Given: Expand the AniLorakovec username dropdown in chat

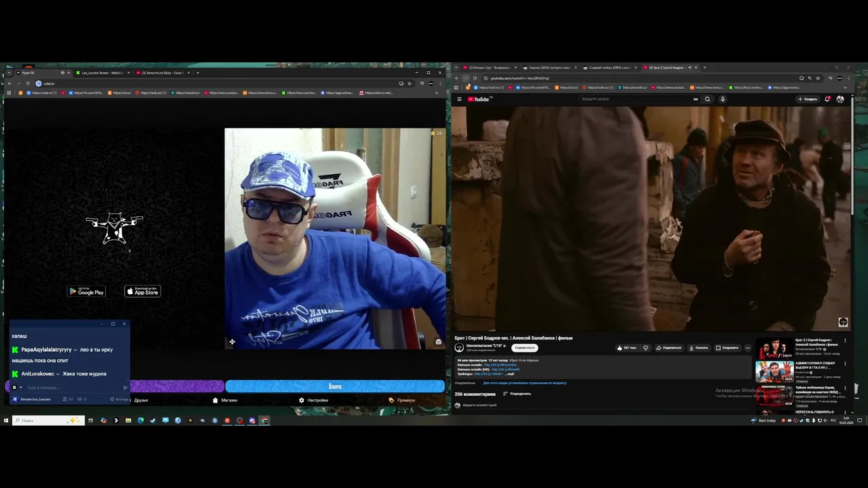Looking at the screenshot, I should (x=58, y=374).
